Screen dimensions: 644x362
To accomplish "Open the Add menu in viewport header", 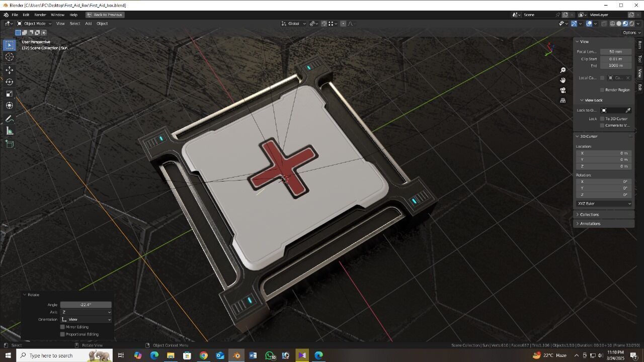I will (x=88, y=24).
